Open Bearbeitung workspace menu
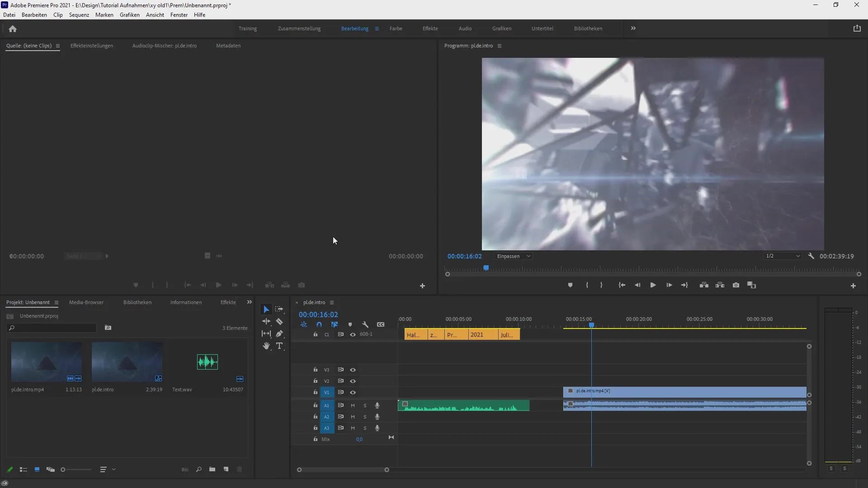The height and width of the screenshot is (488, 868). tap(377, 28)
